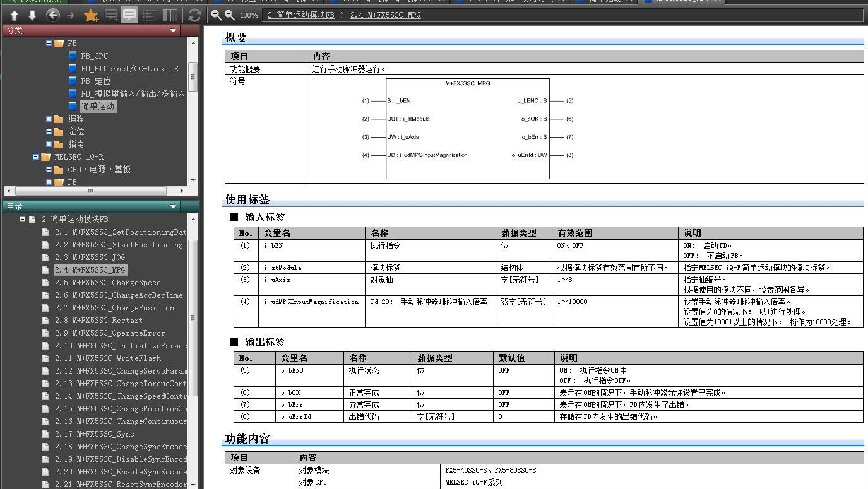Expand the 编程 folder in category tree
The image size is (868, 489).
point(49,119)
